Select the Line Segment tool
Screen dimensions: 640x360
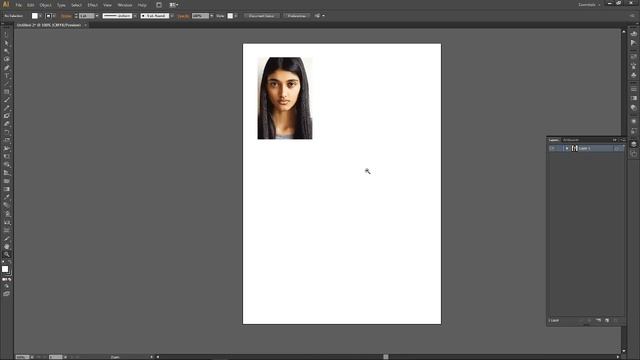(x=7, y=84)
